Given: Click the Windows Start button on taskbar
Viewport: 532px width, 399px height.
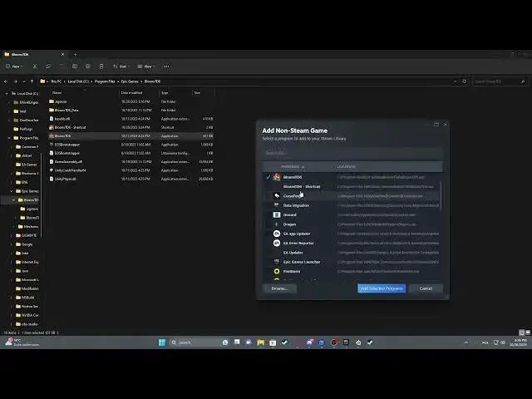Looking at the screenshot, I should click(160, 342).
